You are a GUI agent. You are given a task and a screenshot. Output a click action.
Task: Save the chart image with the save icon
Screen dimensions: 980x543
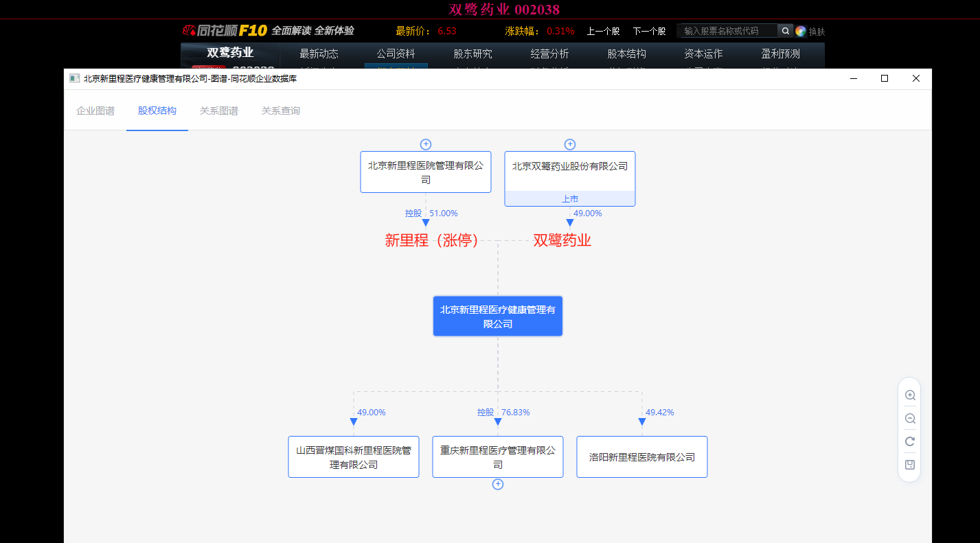click(910, 465)
